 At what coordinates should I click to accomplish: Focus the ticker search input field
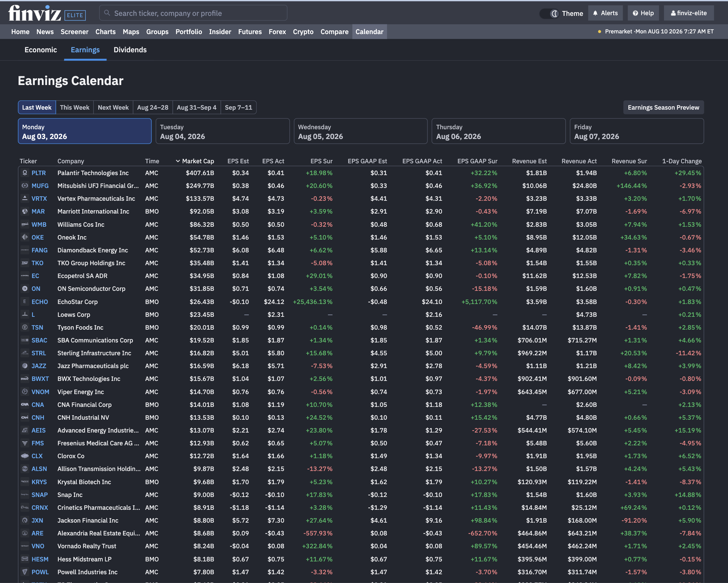coord(193,13)
